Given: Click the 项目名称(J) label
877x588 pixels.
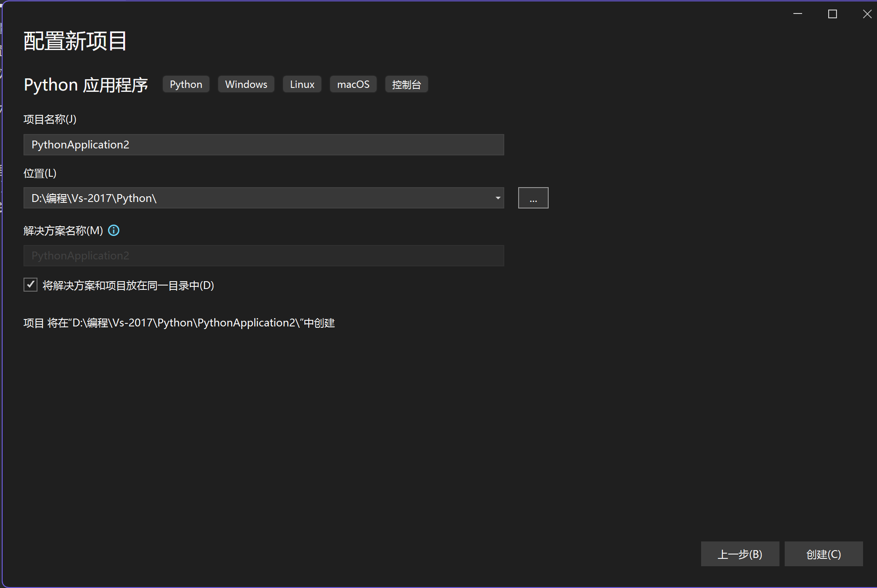Looking at the screenshot, I should pyautogui.click(x=50, y=119).
